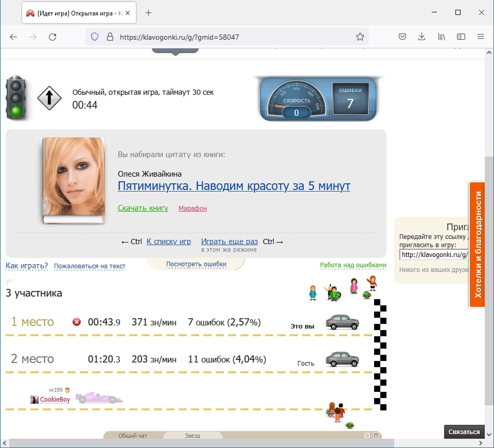The width and height of the screenshot is (494, 448).
Task: Click the 'Связаться' button
Action: click(x=464, y=432)
